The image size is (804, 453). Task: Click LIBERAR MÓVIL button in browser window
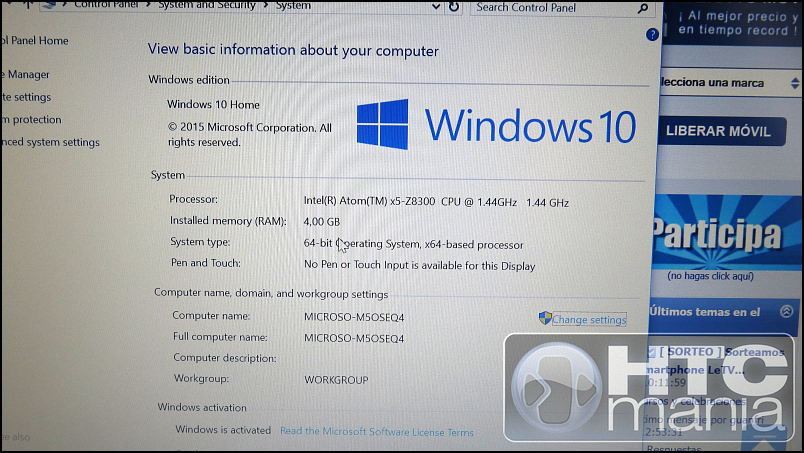[721, 131]
